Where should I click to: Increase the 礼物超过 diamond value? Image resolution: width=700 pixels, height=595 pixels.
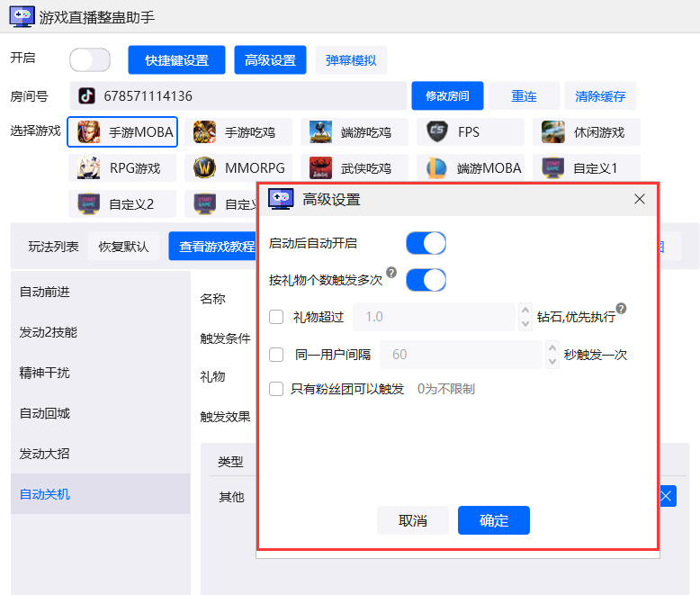point(525,310)
